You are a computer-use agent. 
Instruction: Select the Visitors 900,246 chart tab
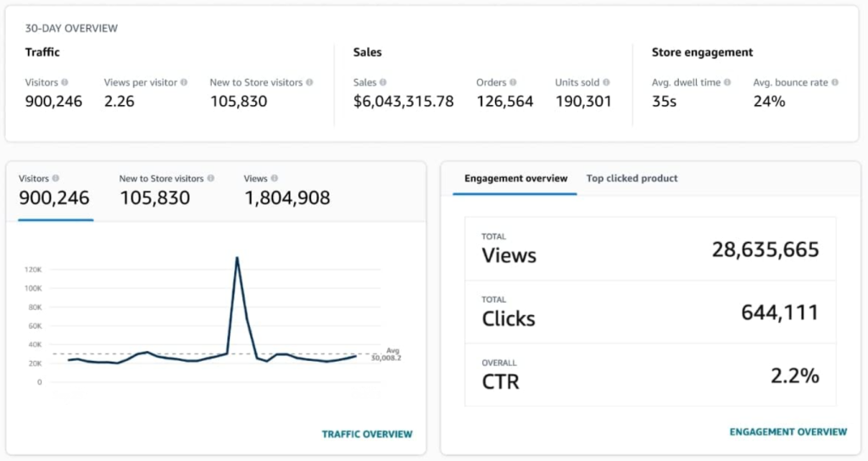(54, 192)
